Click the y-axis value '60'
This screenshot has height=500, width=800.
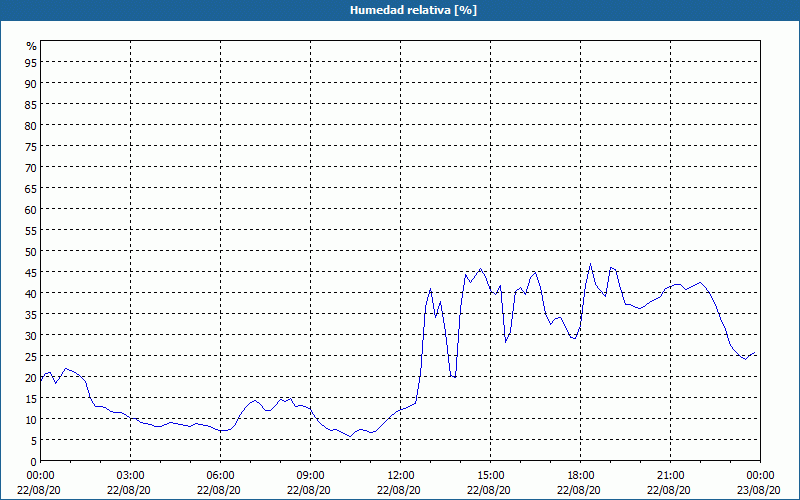(31, 209)
